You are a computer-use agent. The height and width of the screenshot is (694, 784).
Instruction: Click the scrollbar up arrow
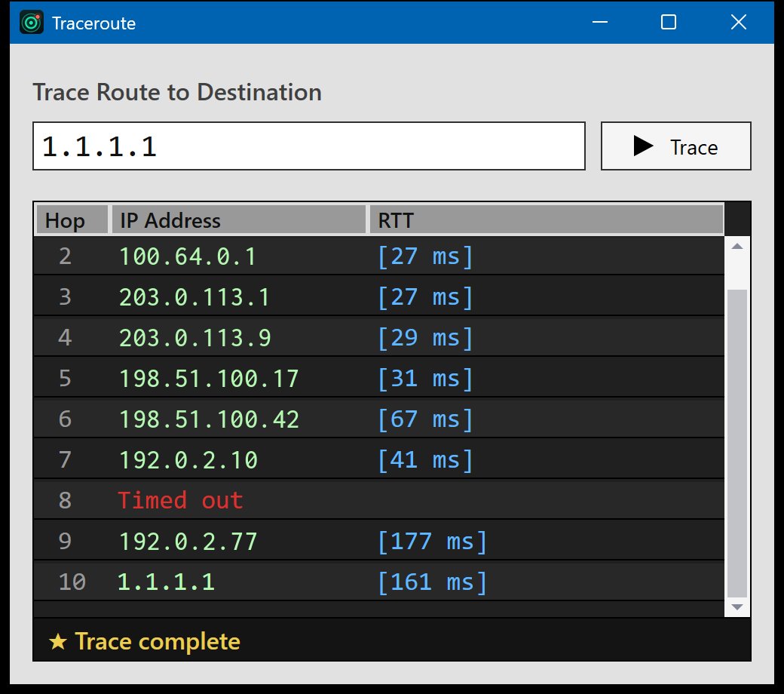pos(737,246)
